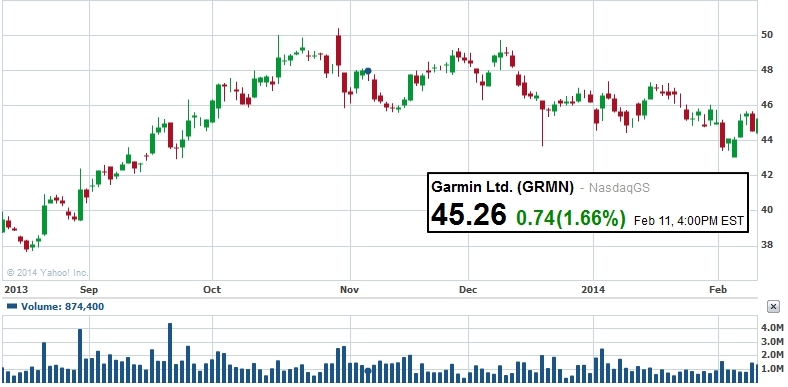This screenshot has height=387, width=788.
Task: Click the 40 price axis label
Action: (766, 210)
